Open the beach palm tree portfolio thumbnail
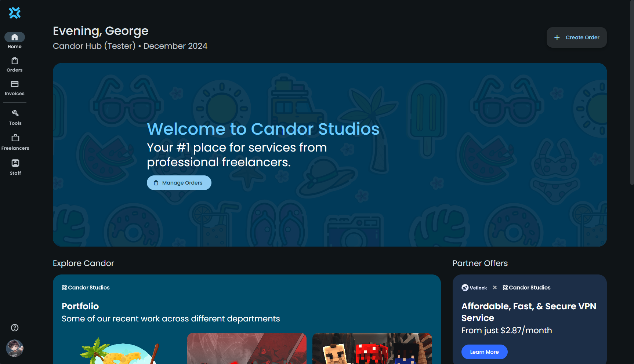The image size is (634, 364). [x=122, y=349]
